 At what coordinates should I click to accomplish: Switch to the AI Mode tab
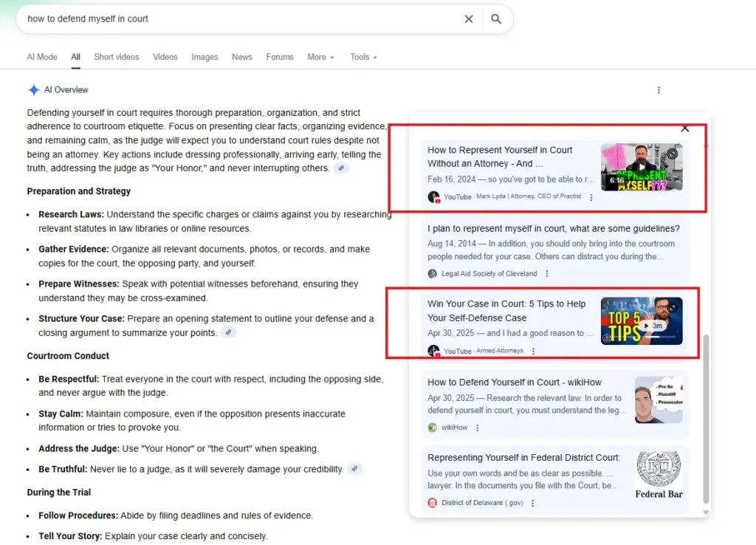click(42, 57)
